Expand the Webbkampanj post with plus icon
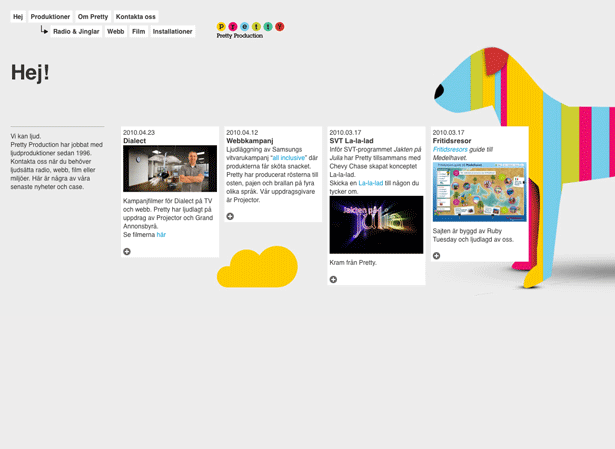This screenshot has width=615, height=449. [230, 216]
